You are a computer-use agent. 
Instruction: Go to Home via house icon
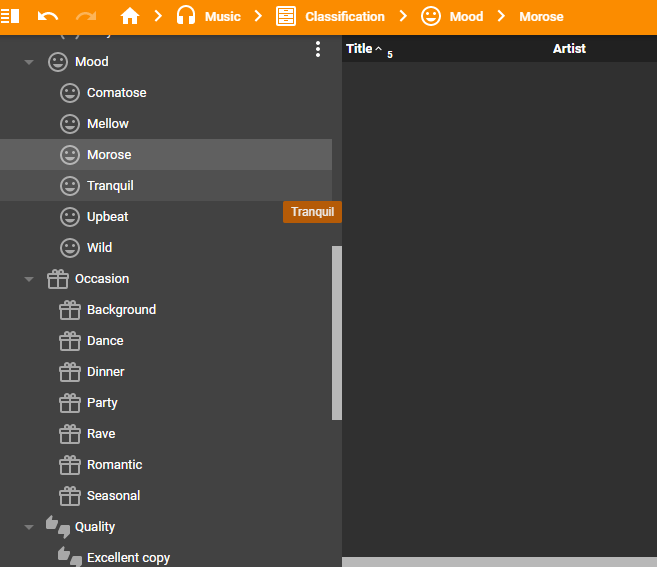[129, 16]
